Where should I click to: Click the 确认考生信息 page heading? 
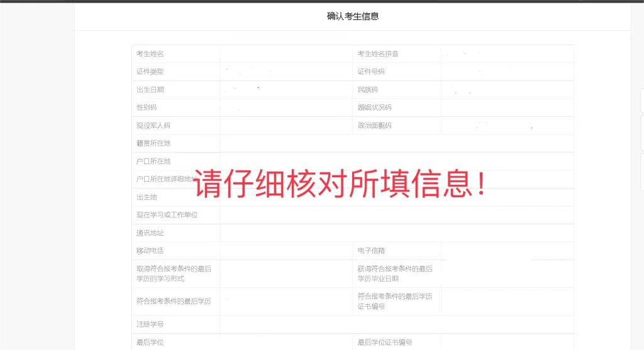click(353, 16)
